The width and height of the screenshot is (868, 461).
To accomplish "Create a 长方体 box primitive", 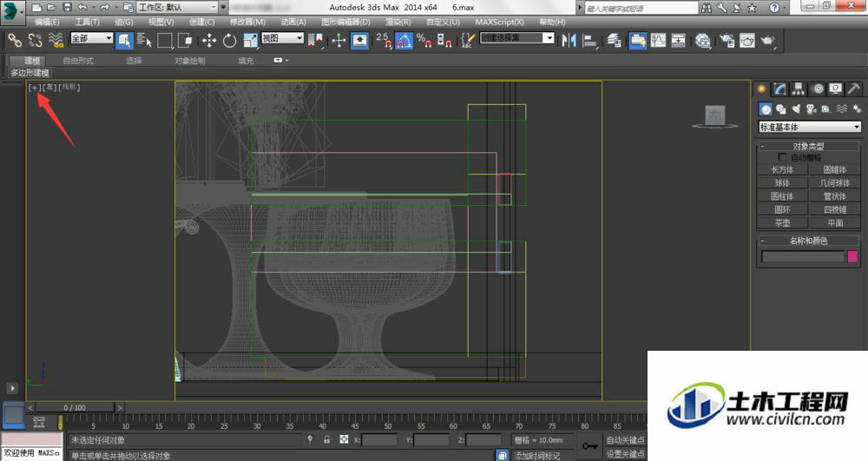I will pyautogui.click(x=782, y=169).
